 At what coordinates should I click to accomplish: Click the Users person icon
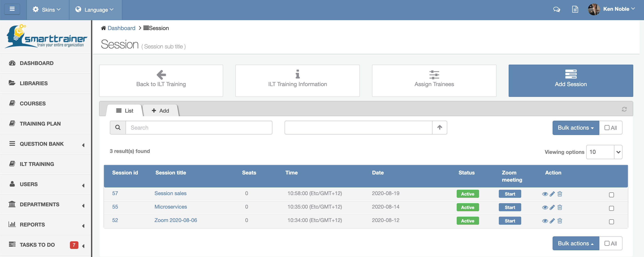tap(12, 184)
